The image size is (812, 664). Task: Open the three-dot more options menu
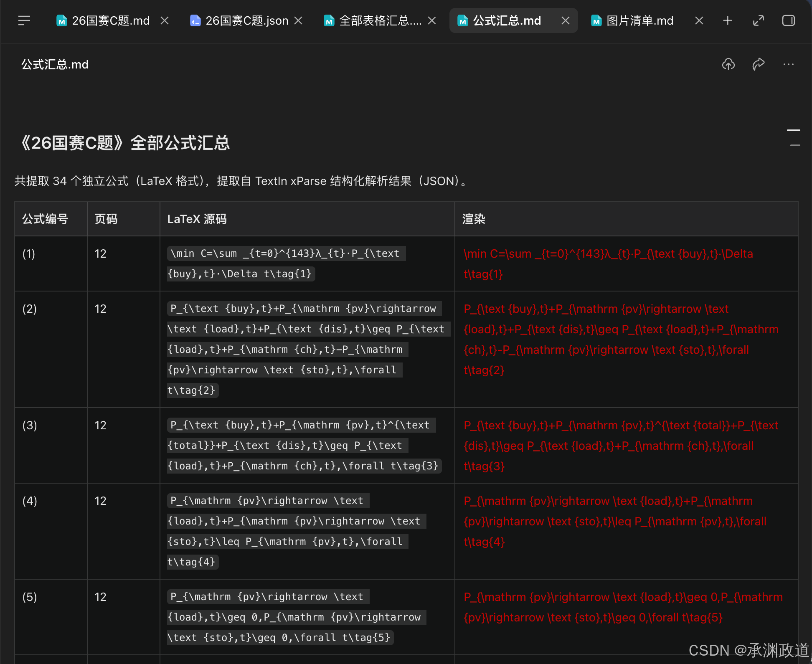click(789, 64)
